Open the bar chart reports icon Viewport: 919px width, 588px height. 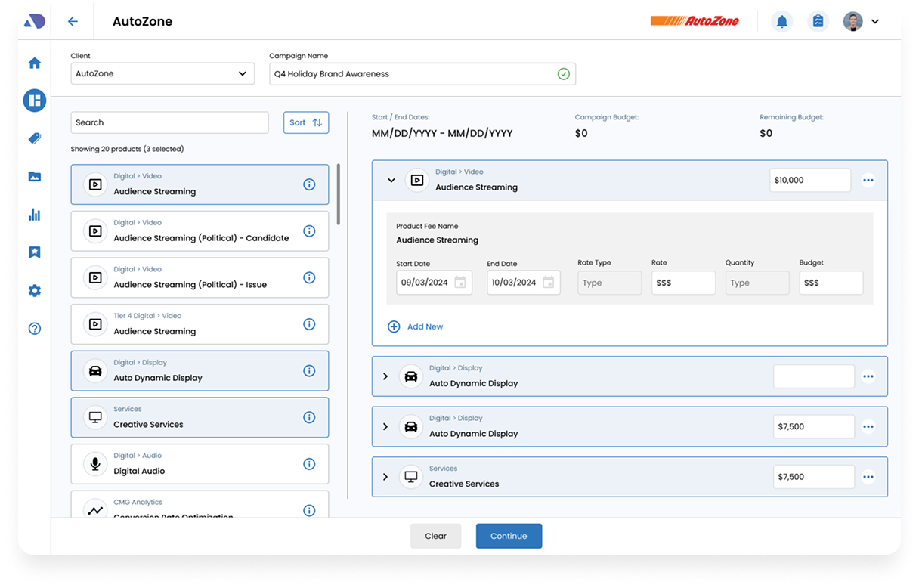(x=35, y=215)
